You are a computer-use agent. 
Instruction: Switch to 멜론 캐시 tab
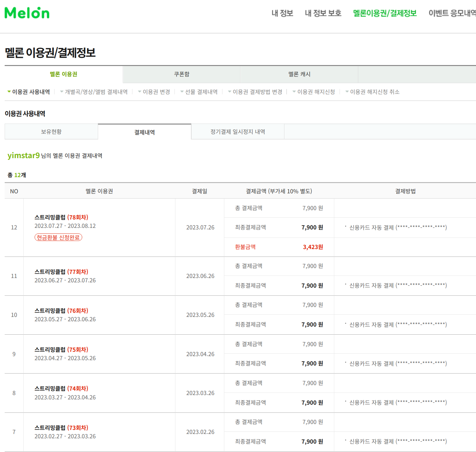(x=299, y=74)
